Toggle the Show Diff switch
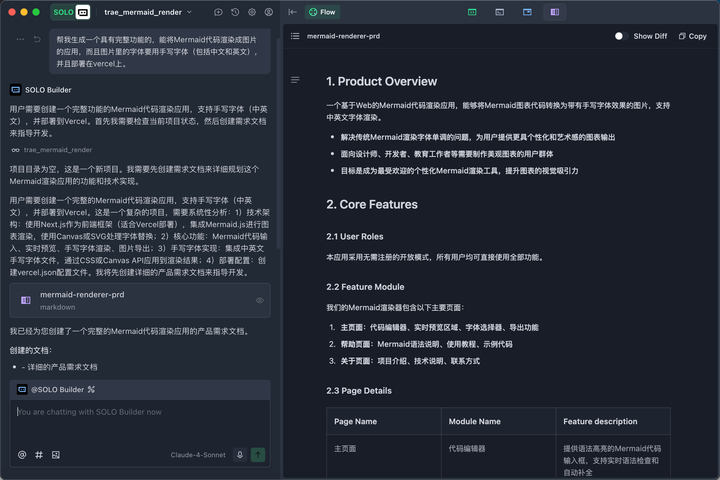The image size is (720, 480). [619, 36]
